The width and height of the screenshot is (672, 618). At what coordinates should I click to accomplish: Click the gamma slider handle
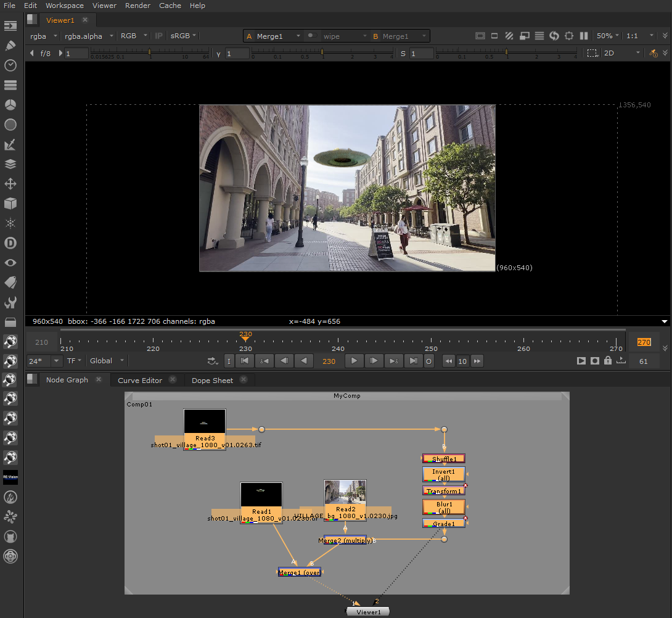coord(322,52)
